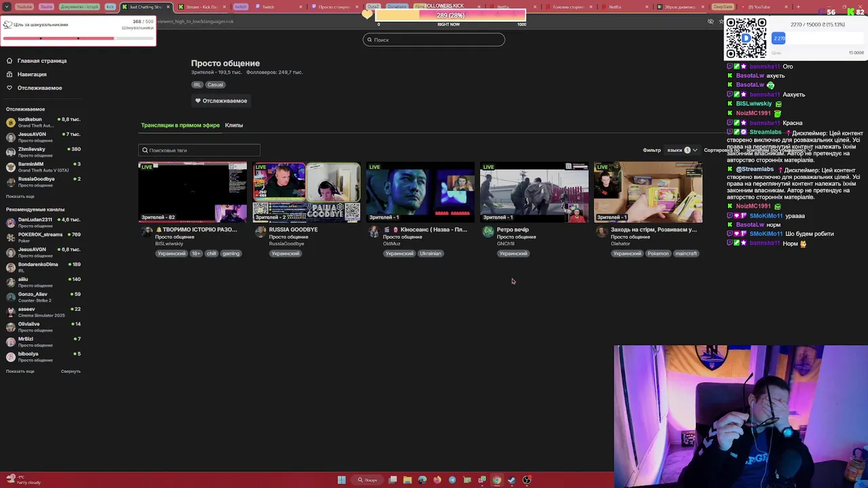Open the Главная страница home icon
Viewport: 868px width, 488px height.
[x=9, y=61]
